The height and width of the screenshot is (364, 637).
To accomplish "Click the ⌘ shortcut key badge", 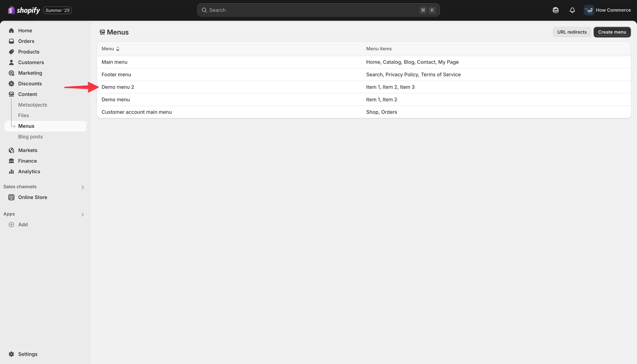I will 423,10.
